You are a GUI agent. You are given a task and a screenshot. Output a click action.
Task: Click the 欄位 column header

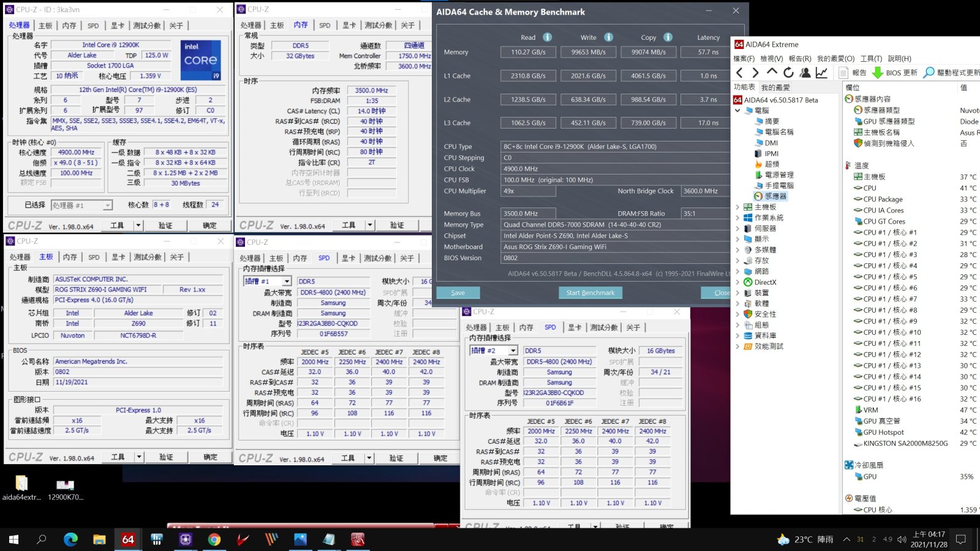[x=852, y=88]
